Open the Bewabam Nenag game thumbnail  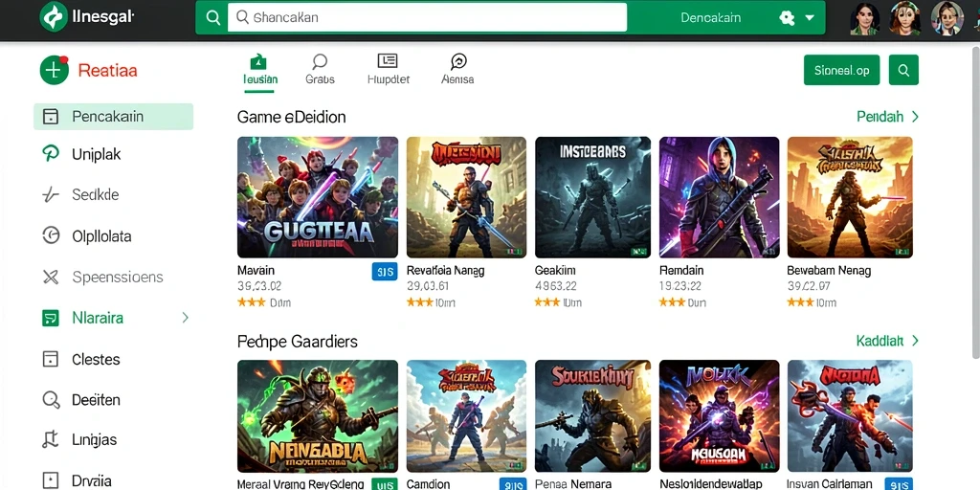point(850,197)
